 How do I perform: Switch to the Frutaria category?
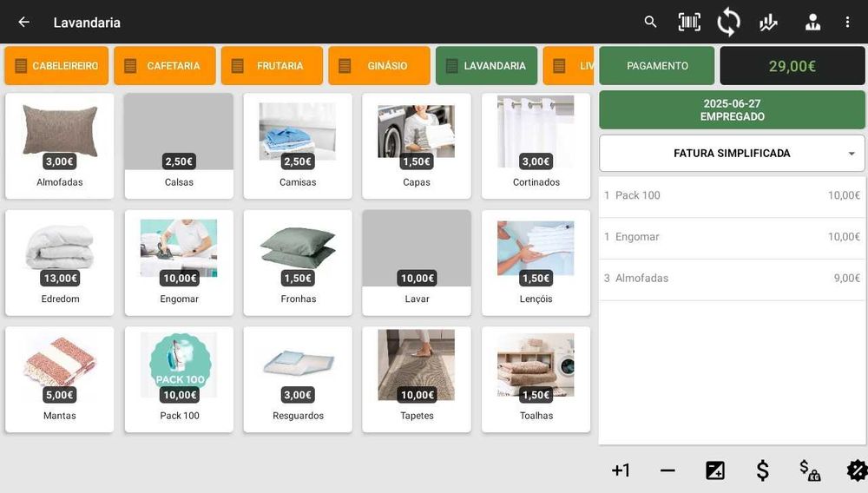click(272, 66)
